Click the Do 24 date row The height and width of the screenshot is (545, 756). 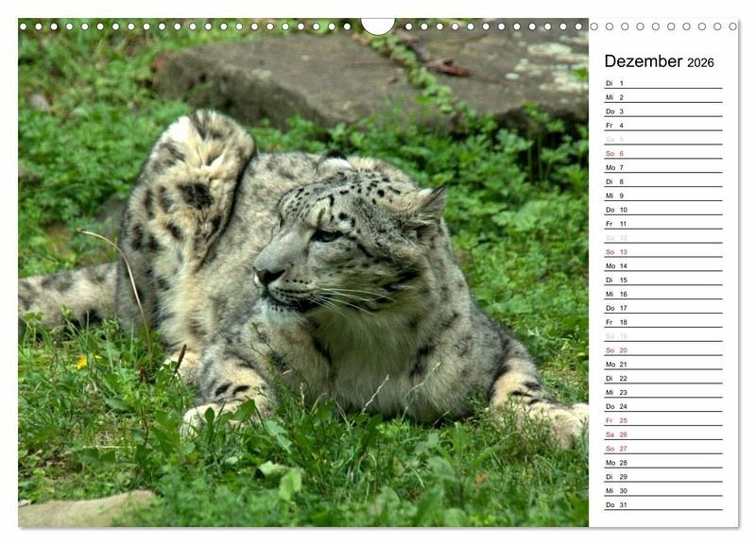[662, 406]
